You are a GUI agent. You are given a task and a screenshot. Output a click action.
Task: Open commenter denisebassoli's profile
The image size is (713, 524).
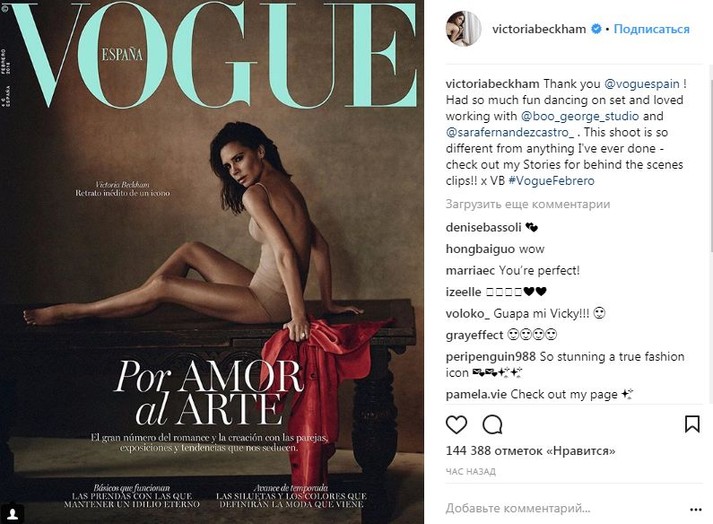tap(483, 227)
